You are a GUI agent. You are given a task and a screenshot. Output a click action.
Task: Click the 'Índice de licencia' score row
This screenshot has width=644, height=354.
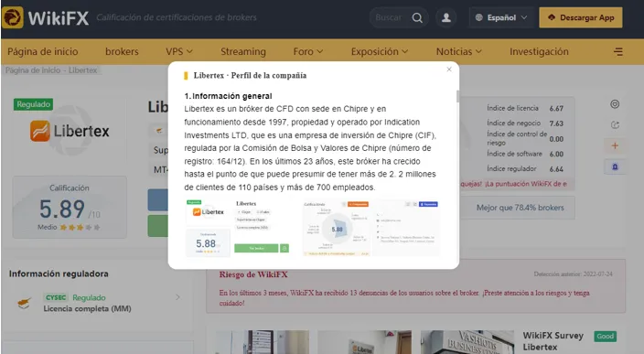click(x=525, y=109)
